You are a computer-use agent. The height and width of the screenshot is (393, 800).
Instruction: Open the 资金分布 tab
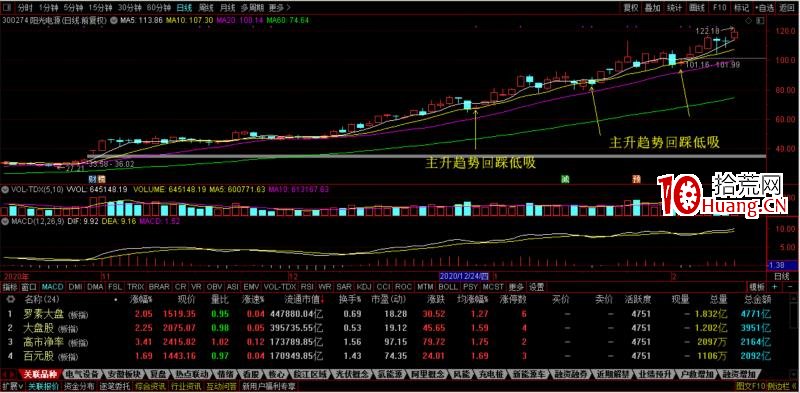tap(79, 386)
